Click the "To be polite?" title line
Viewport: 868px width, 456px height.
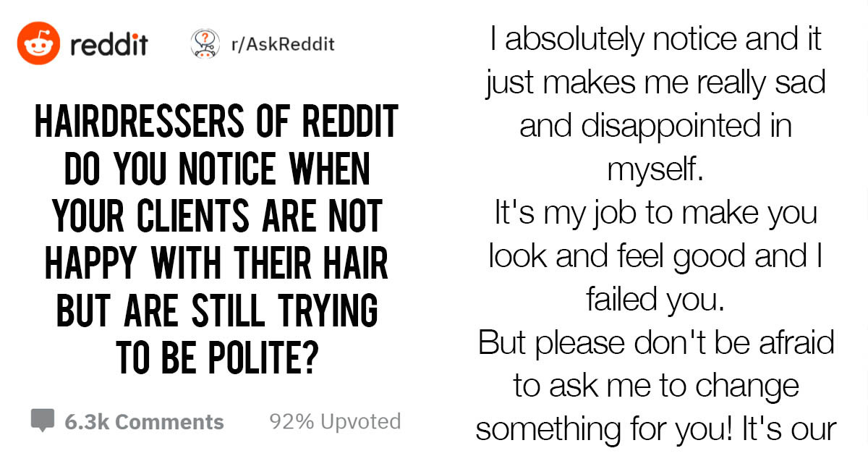216,358
